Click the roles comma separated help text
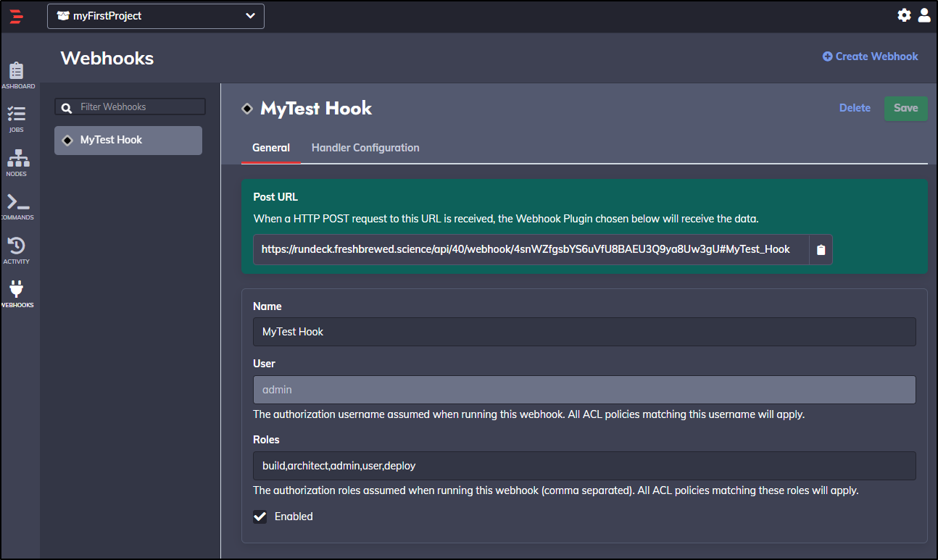The height and width of the screenshot is (560, 938). click(555, 490)
